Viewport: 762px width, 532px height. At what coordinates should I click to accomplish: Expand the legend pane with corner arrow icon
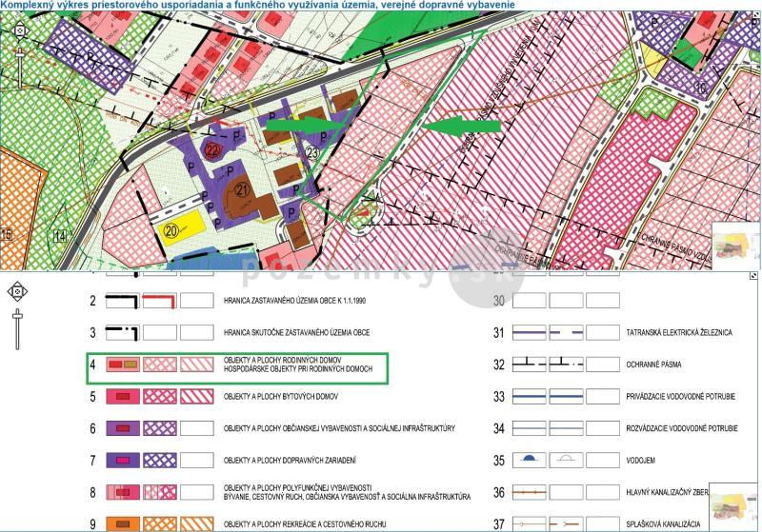point(753,276)
